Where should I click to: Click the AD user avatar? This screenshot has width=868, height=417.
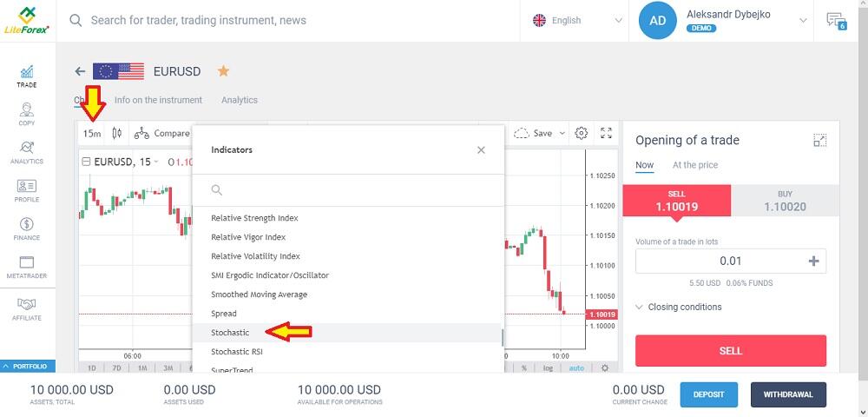(657, 21)
